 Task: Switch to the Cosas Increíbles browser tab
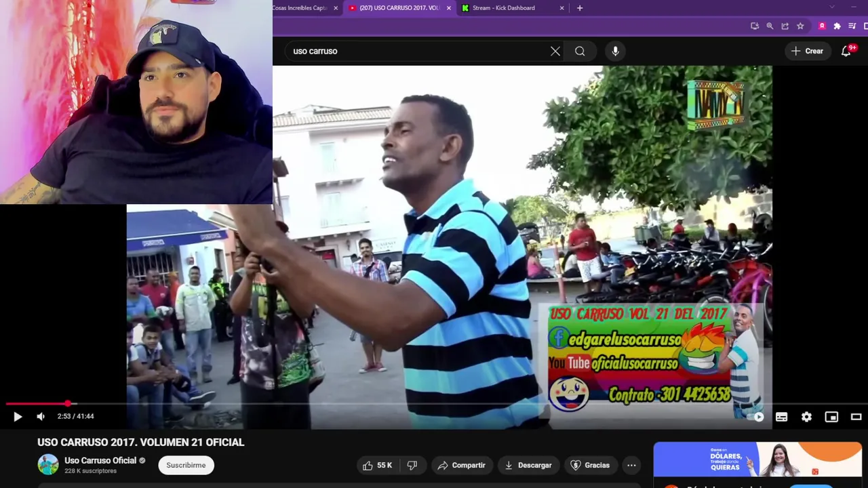pos(300,8)
